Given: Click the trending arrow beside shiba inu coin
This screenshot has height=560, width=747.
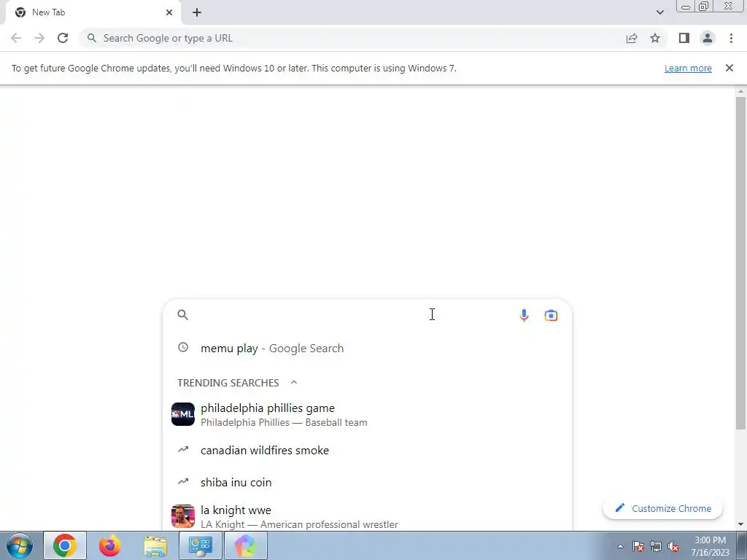Looking at the screenshot, I should point(183,481).
